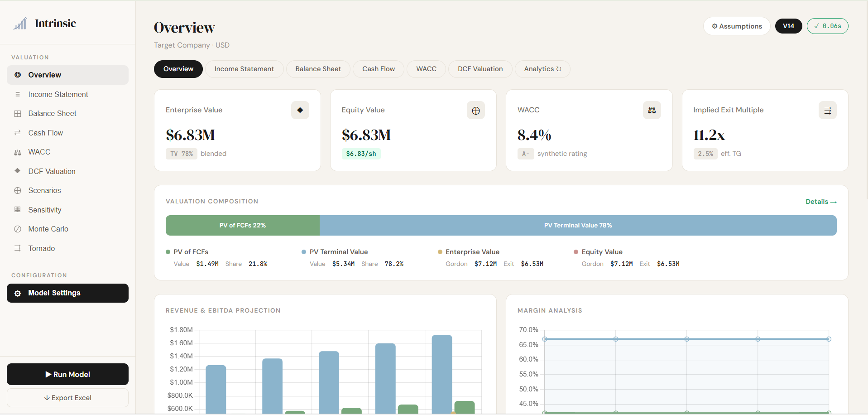This screenshot has height=415, width=868.
Task: Click the A- synthetic rating badge
Action: click(526, 154)
